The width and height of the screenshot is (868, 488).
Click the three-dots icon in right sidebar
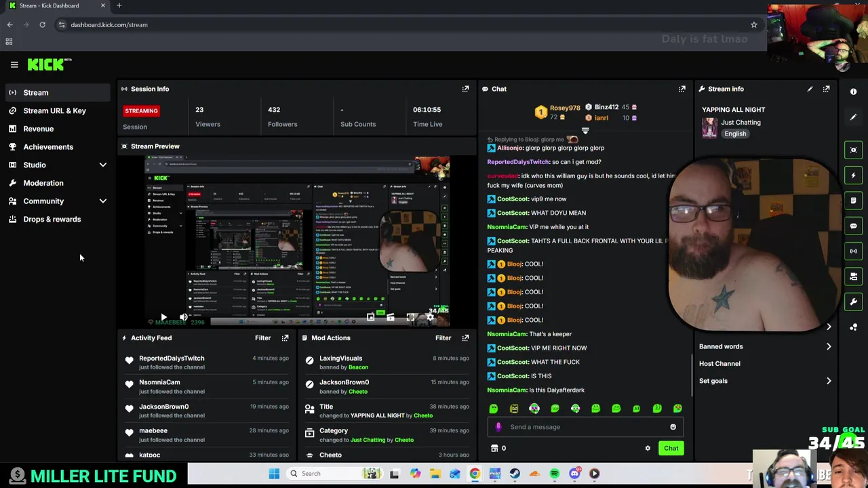(x=854, y=327)
